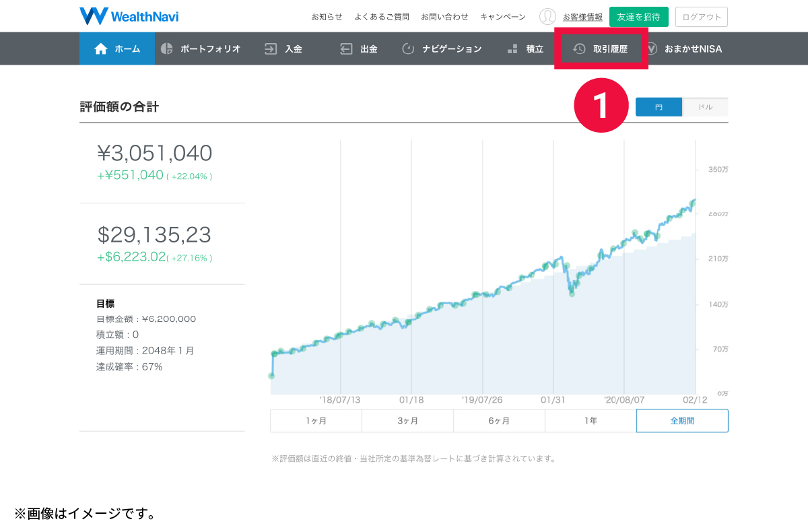Click the +¥551,040 profit value
This screenshot has height=532, width=808.
[131, 175]
